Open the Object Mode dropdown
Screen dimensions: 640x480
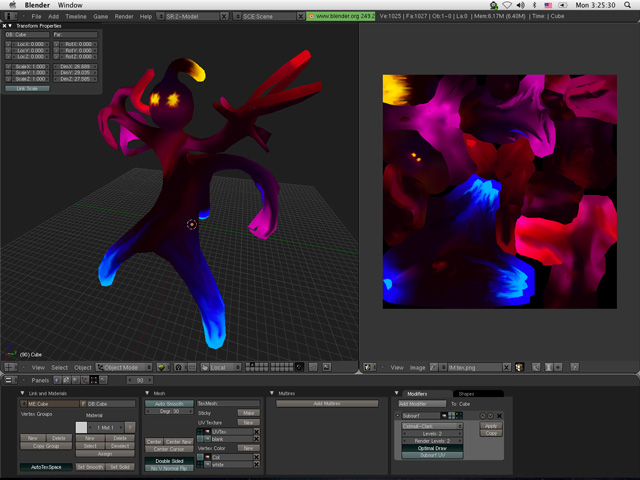(124, 367)
